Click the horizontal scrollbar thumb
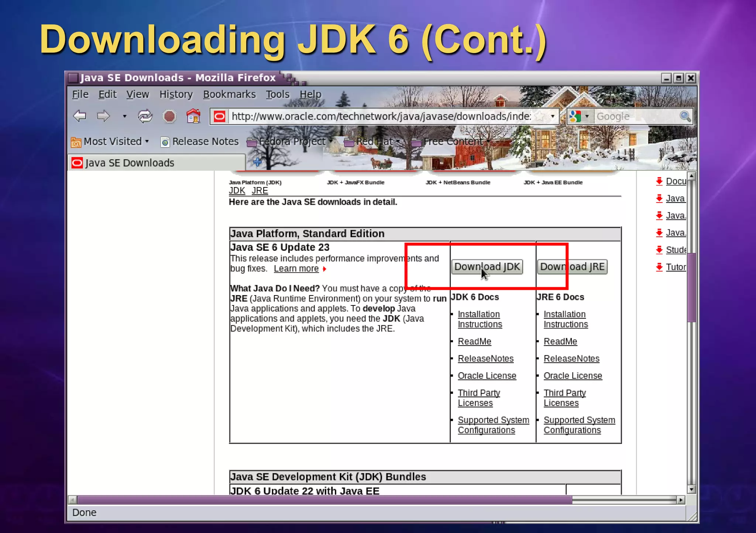The height and width of the screenshot is (533, 756). [x=325, y=500]
